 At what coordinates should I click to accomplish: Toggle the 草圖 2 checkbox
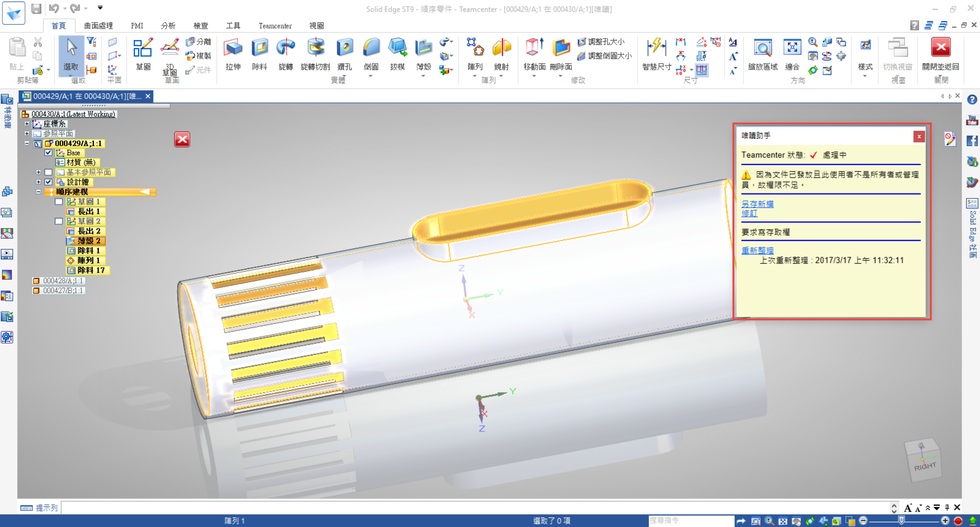point(59,221)
